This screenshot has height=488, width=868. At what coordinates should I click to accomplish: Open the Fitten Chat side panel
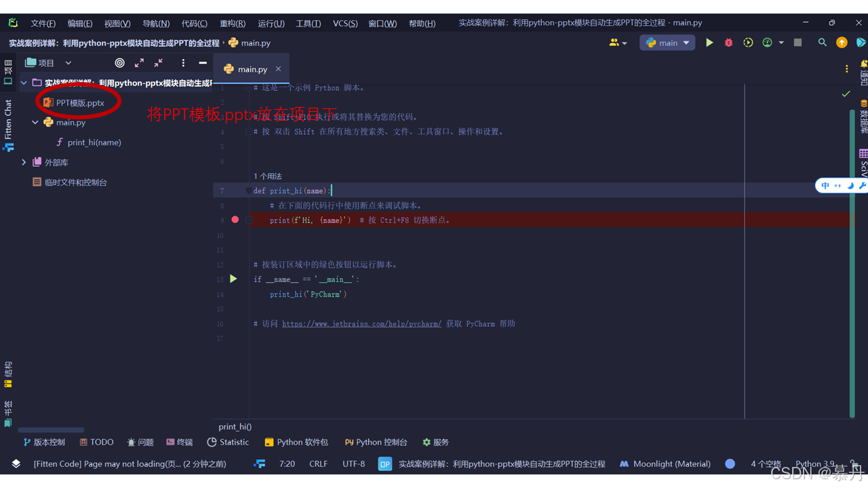pos(8,125)
